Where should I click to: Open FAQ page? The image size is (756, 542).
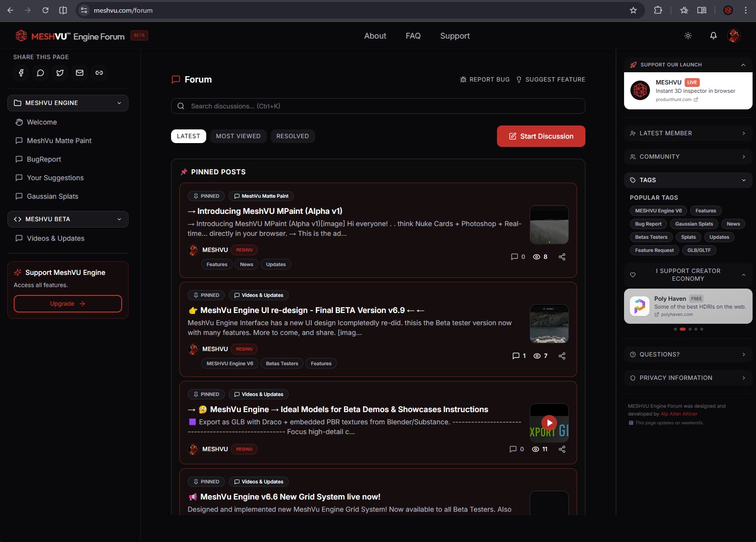[413, 36]
